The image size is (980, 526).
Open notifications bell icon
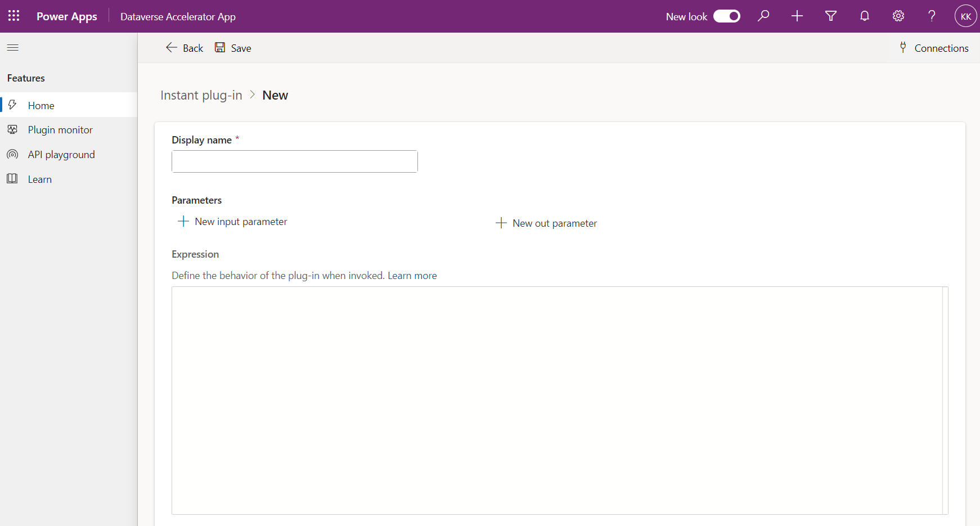tap(865, 16)
